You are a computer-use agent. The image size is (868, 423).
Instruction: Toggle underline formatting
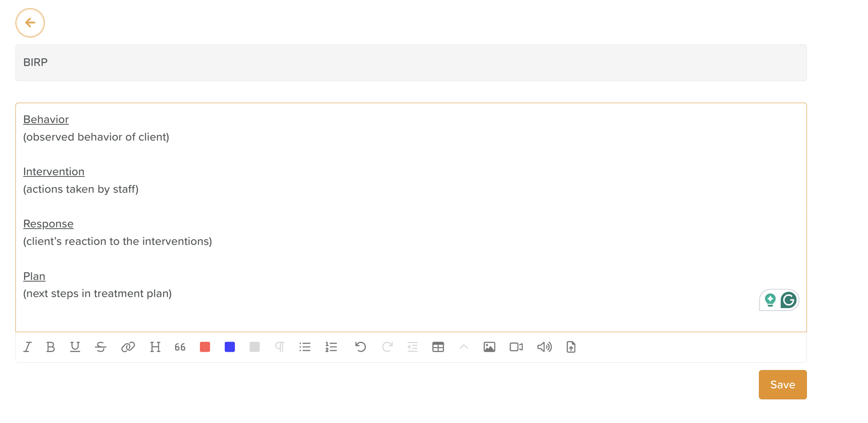click(75, 347)
